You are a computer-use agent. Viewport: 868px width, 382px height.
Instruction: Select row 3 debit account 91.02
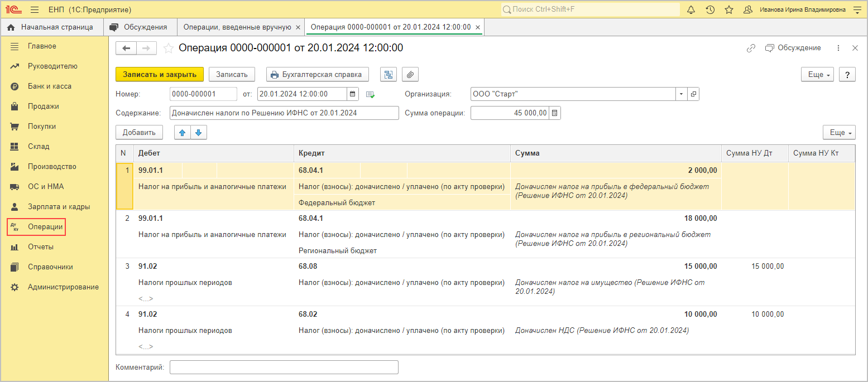148,266
